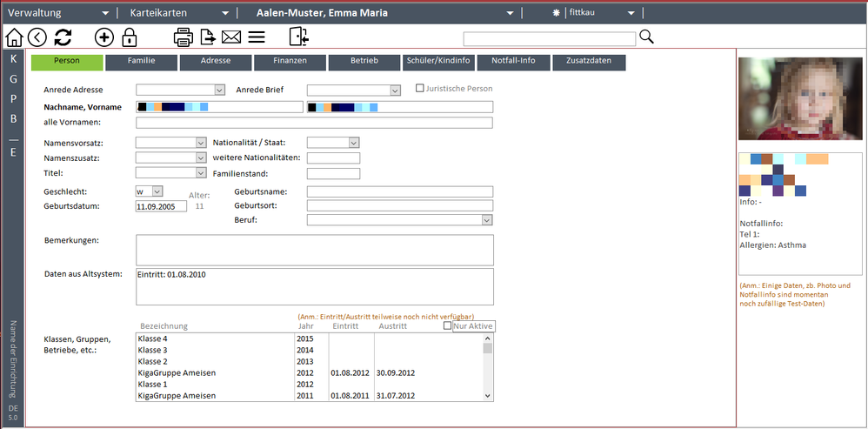
Task: Click the exit door icon
Action: pyautogui.click(x=299, y=37)
